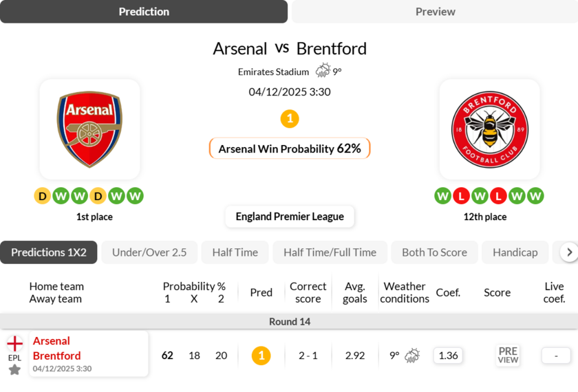Click the live coefficient dash box
578x392 pixels.
(556, 356)
